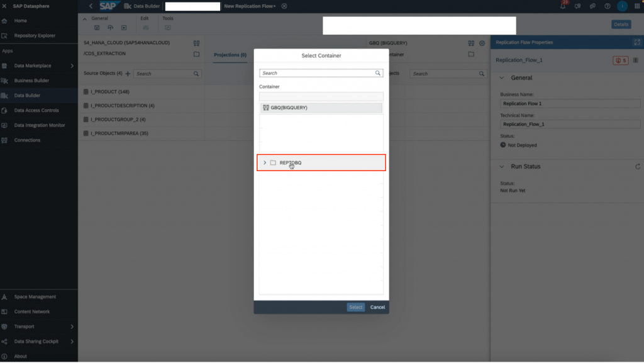Expand the Transport submenu
This screenshot has width=644, height=363.
tap(72, 327)
